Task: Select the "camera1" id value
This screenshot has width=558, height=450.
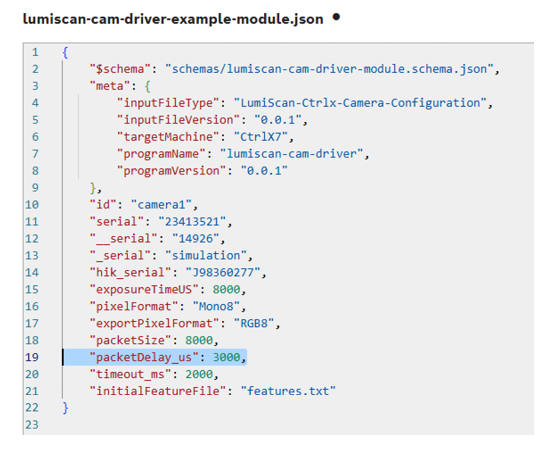Action: [162, 205]
